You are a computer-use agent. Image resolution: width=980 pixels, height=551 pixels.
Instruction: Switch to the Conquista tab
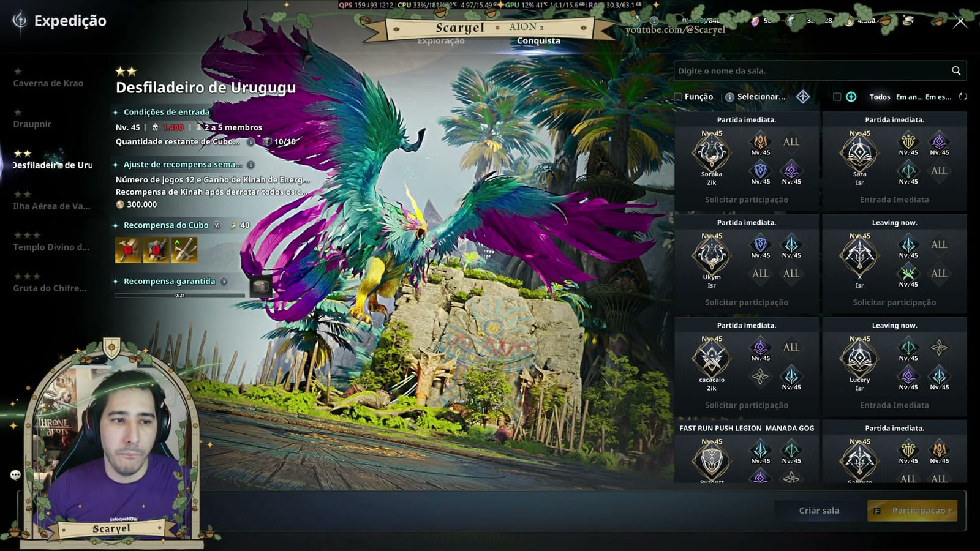[x=538, y=41]
